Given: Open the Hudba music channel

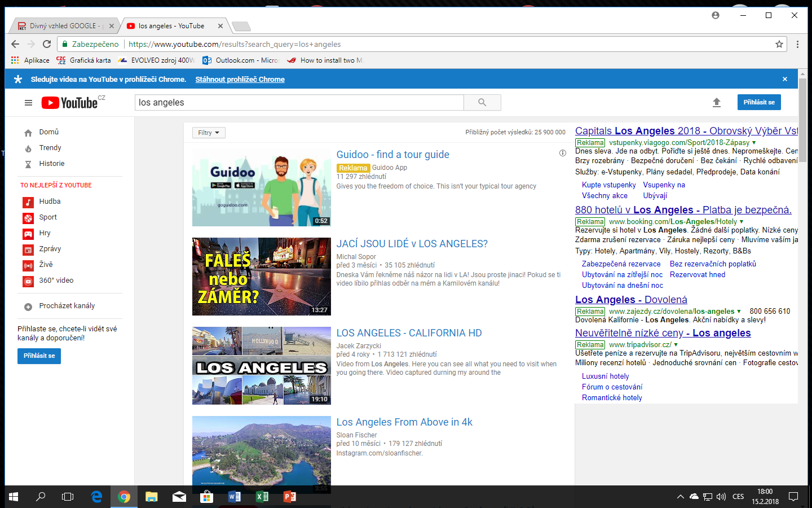Looking at the screenshot, I should point(50,202).
